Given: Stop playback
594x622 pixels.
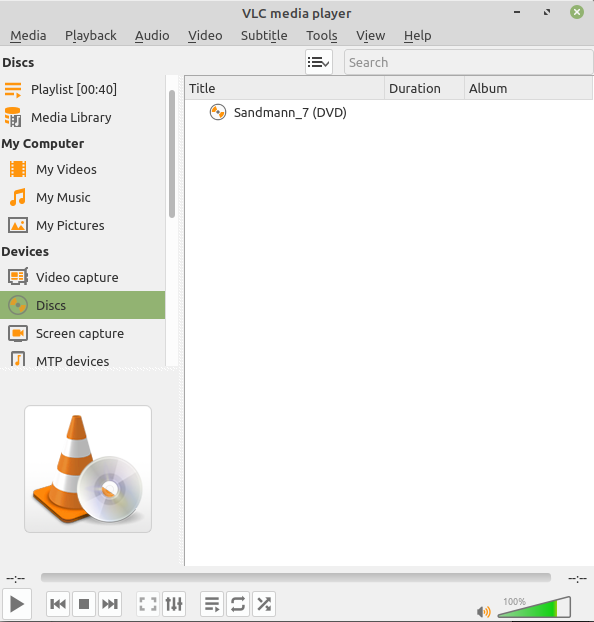Looking at the screenshot, I should coord(84,604).
